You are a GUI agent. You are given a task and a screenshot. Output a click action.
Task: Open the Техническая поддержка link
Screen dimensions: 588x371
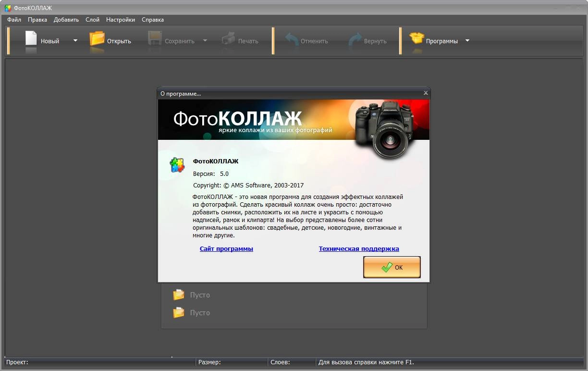point(359,248)
